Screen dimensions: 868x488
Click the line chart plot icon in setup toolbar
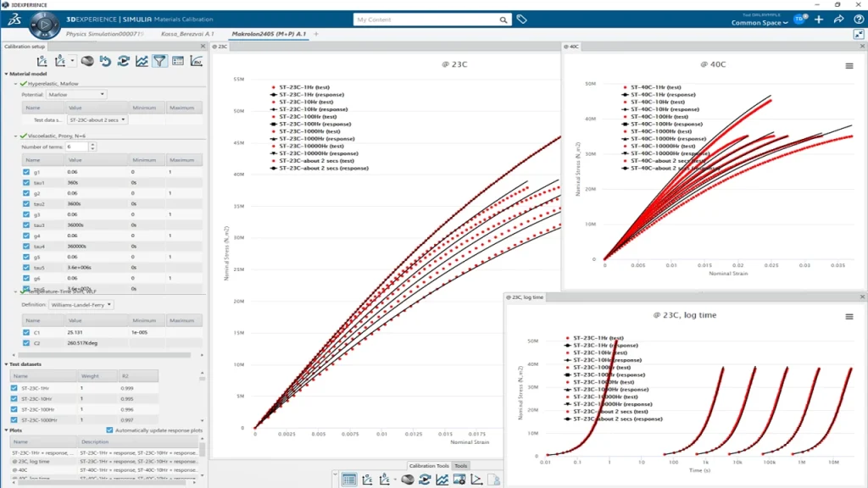[142, 61]
